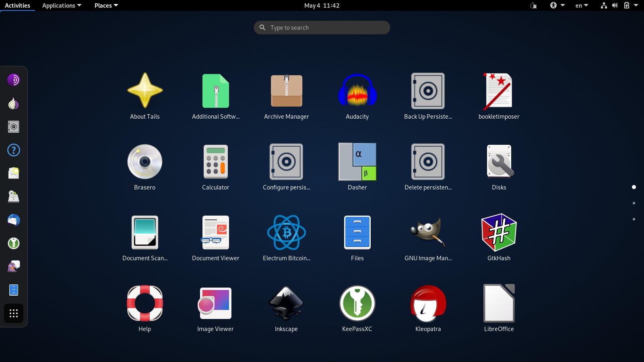
Task: Open Pidgin messenger from the dash
Action: 14,267
